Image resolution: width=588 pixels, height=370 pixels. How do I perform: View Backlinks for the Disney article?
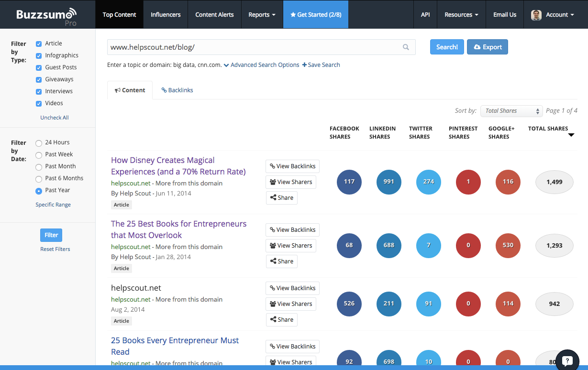pos(292,166)
